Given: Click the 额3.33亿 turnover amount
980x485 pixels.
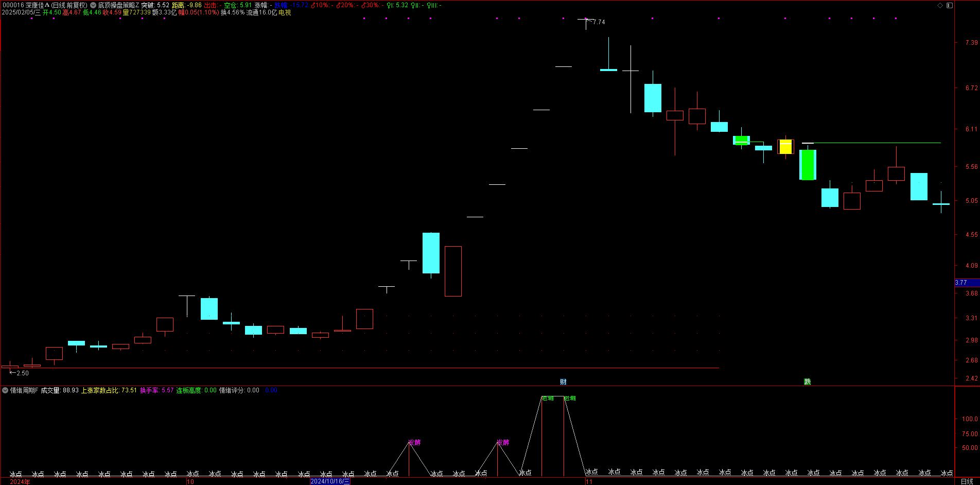Looking at the screenshot, I should point(165,12).
